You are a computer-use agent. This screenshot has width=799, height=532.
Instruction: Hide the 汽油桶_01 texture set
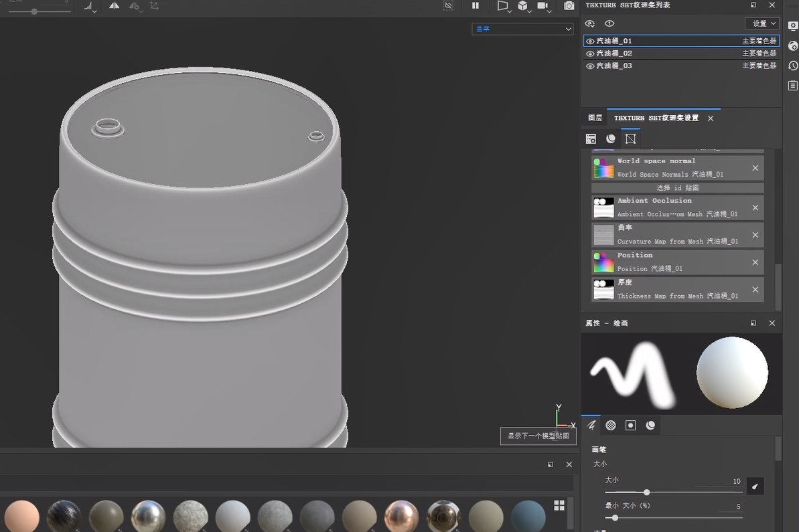(590, 41)
